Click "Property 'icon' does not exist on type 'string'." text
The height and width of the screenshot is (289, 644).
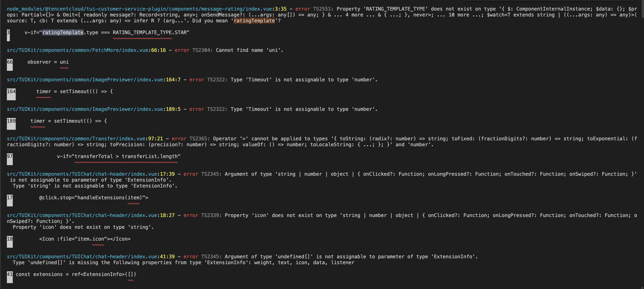83,227
